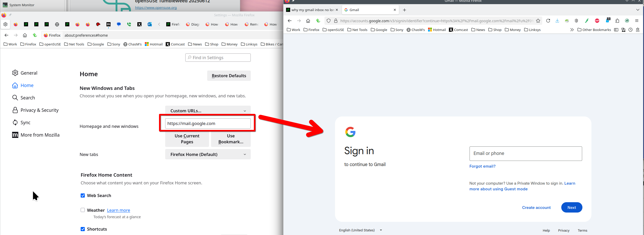The width and height of the screenshot is (644, 235).
Task: Select Search in the settings sidebar
Action: 23,98
